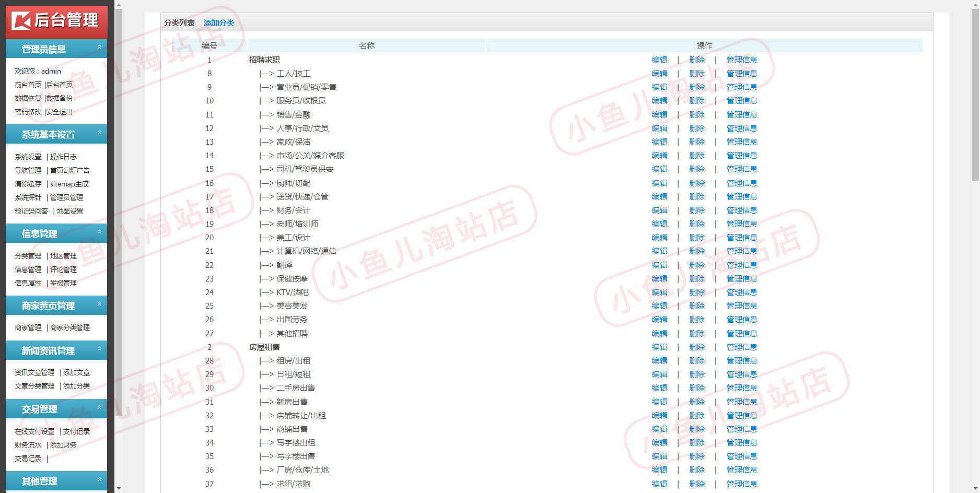Delete the 求租/求购 category
Screen dimensions: 980x493
(697, 484)
